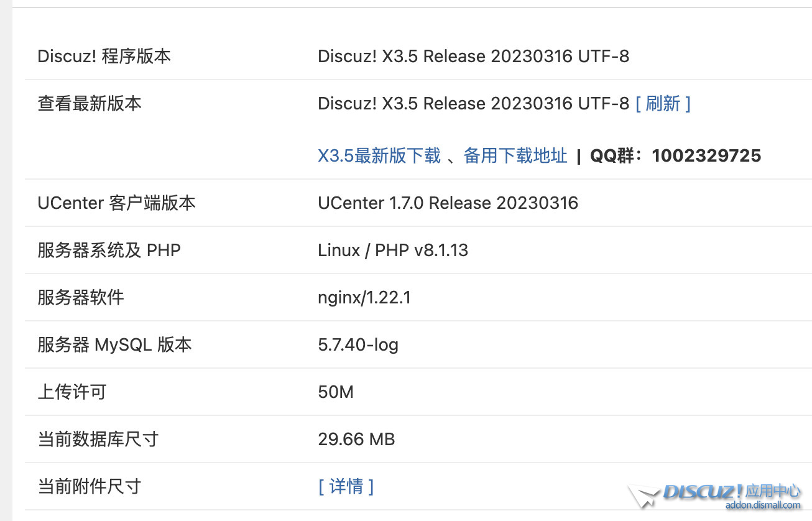This screenshot has width=812, height=521.
Task: Select the 5.7.40-log MySQL version value
Action: tap(358, 344)
